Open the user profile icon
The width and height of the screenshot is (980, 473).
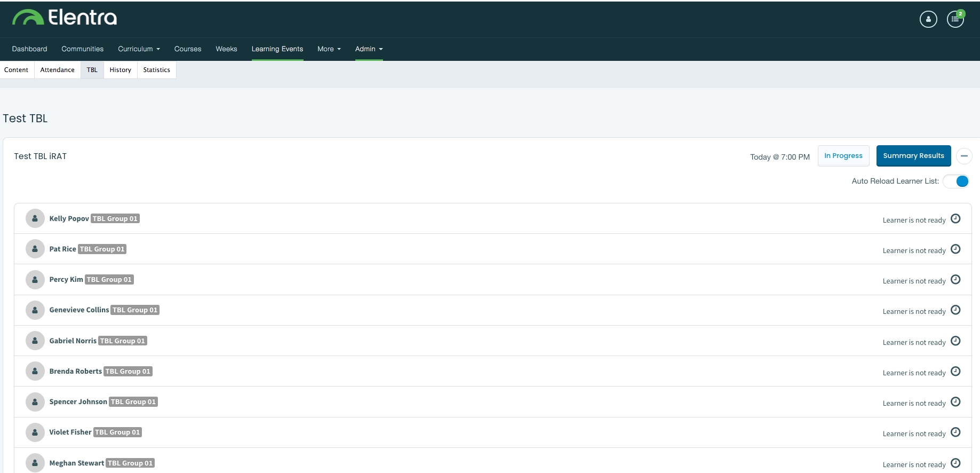tap(928, 19)
